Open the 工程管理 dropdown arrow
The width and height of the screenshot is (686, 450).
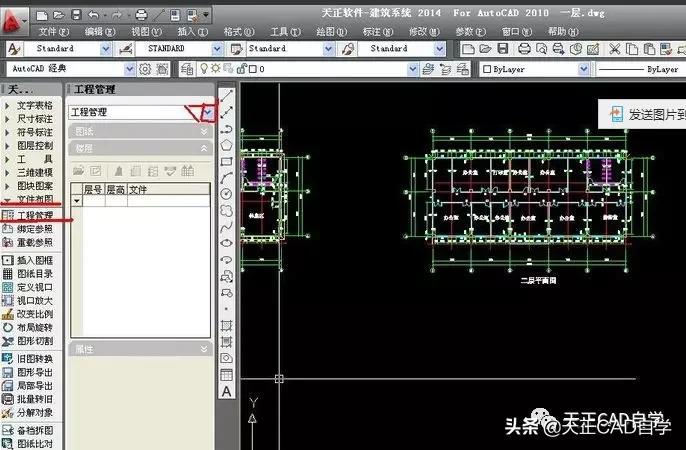point(207,113)
